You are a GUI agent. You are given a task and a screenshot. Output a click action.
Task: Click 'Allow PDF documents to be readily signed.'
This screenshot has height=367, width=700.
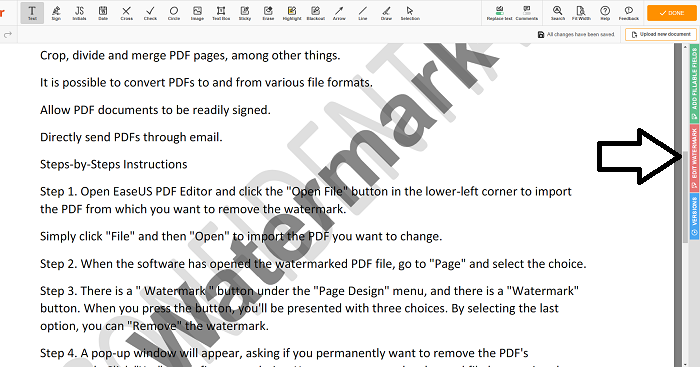point(155,110)
